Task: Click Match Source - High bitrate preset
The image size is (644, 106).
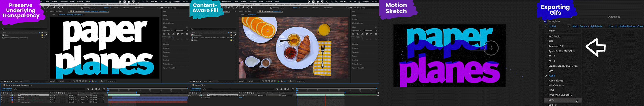Action: [x=587, y=26]
